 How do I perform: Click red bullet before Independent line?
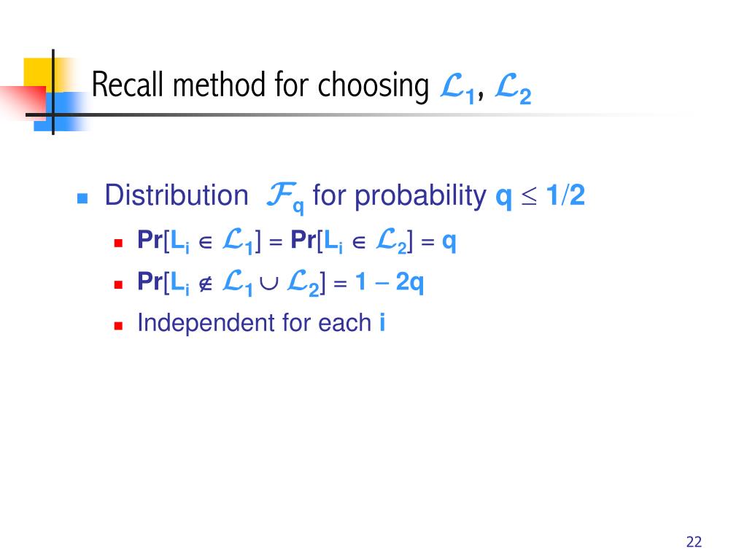(119, 326)
